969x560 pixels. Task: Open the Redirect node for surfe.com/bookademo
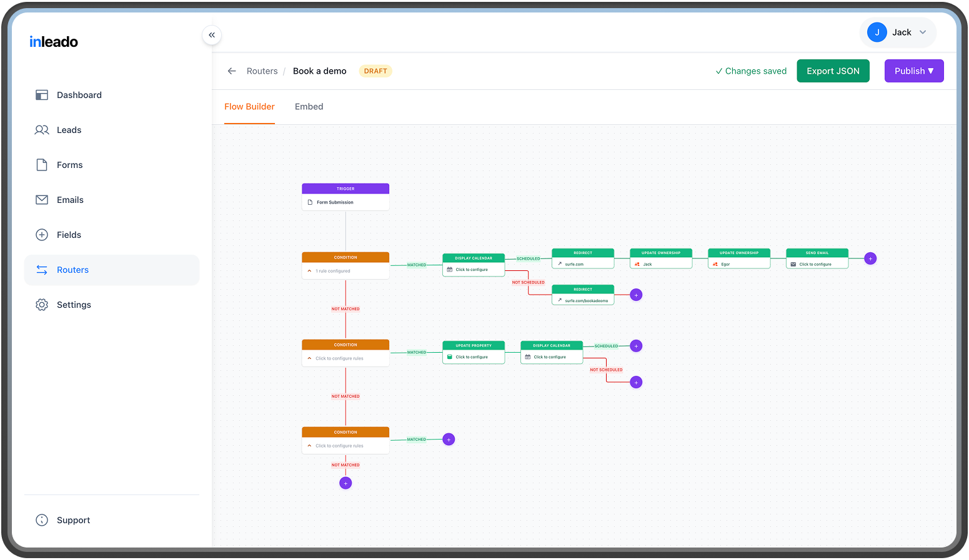[583, 295]
